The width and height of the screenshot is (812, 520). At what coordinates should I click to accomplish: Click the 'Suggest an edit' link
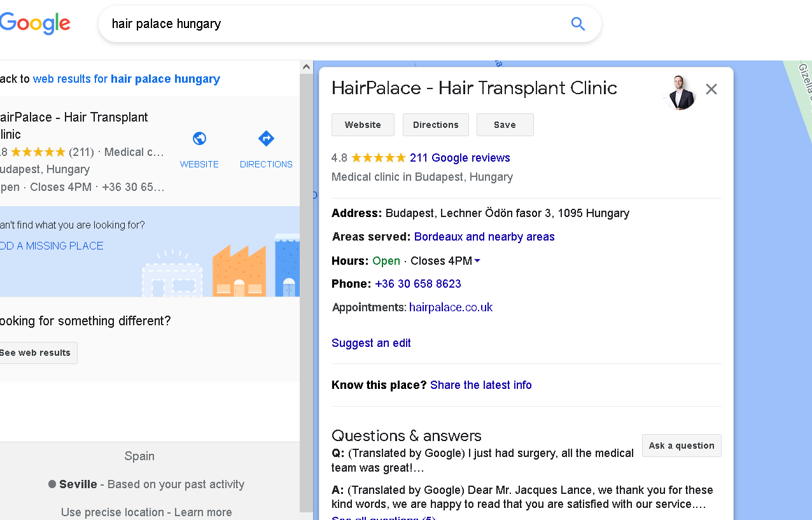click(371, 343)
